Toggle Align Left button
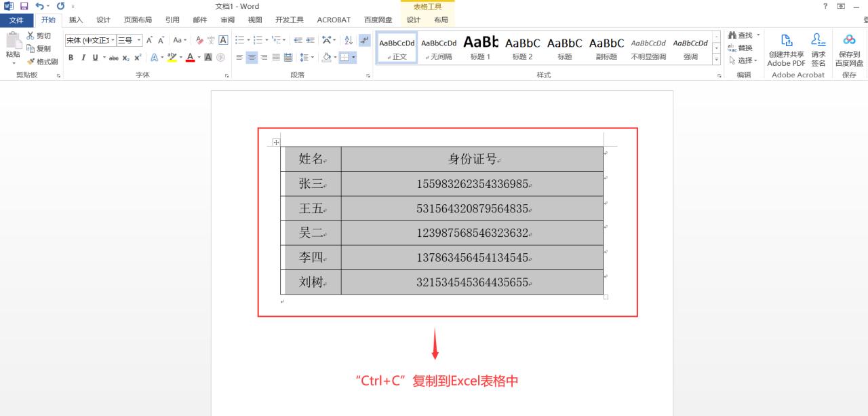This screenshot has height=416, width=868. (239, 58)
